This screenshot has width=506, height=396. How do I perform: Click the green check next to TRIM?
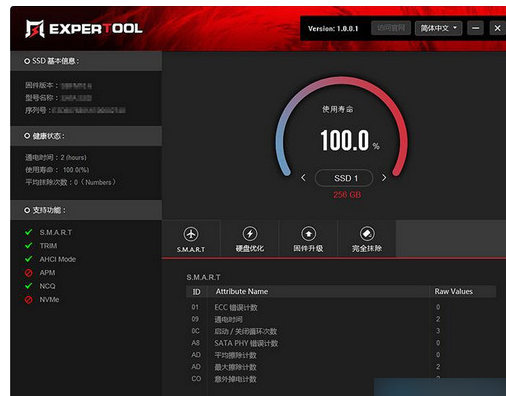pyautogui.click(x=29, y=246)
